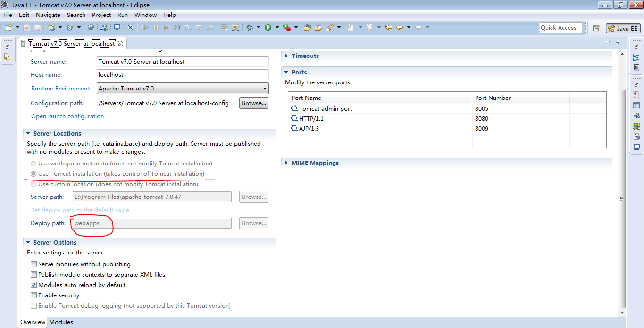Expand the Timeouts section
644x328 pixels.
(286, 56)
